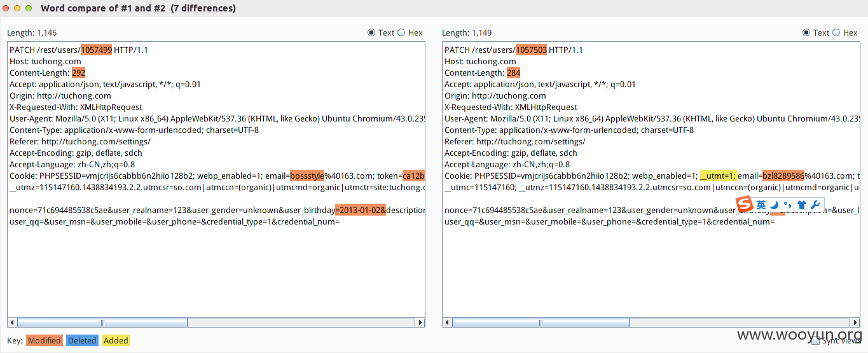Click the Modified key color swatch

[x=45, y=340]
